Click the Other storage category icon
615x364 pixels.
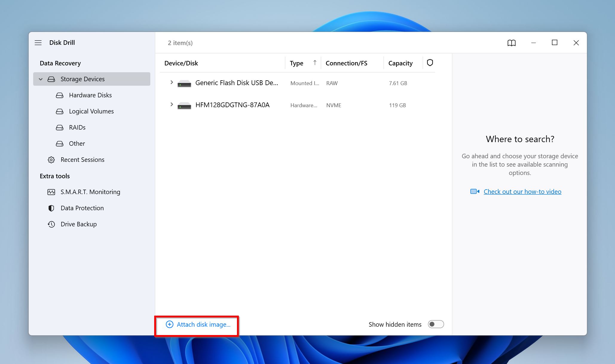59,143
